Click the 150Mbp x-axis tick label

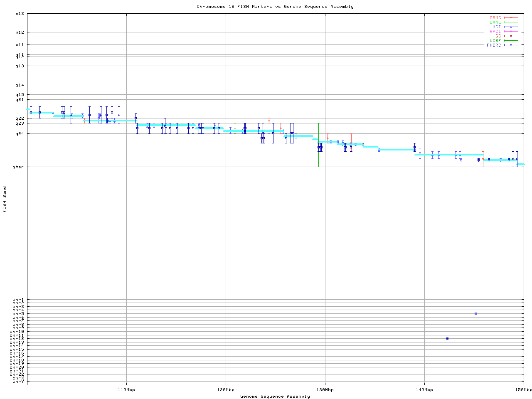point(524,390)
